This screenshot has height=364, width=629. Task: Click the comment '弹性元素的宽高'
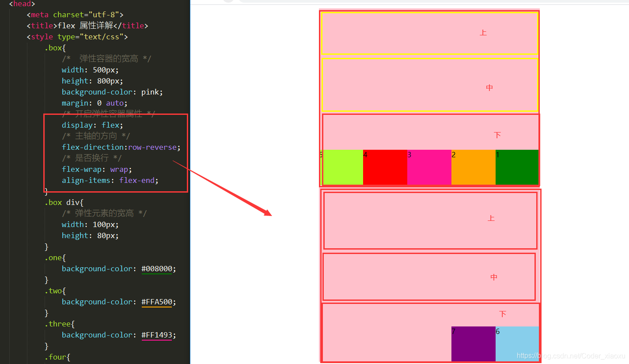click(104, 213)
